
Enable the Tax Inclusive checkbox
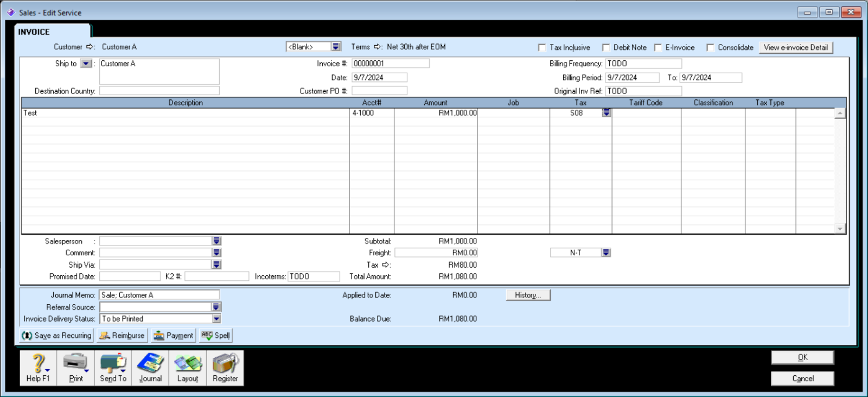click(x=542, y=48)
